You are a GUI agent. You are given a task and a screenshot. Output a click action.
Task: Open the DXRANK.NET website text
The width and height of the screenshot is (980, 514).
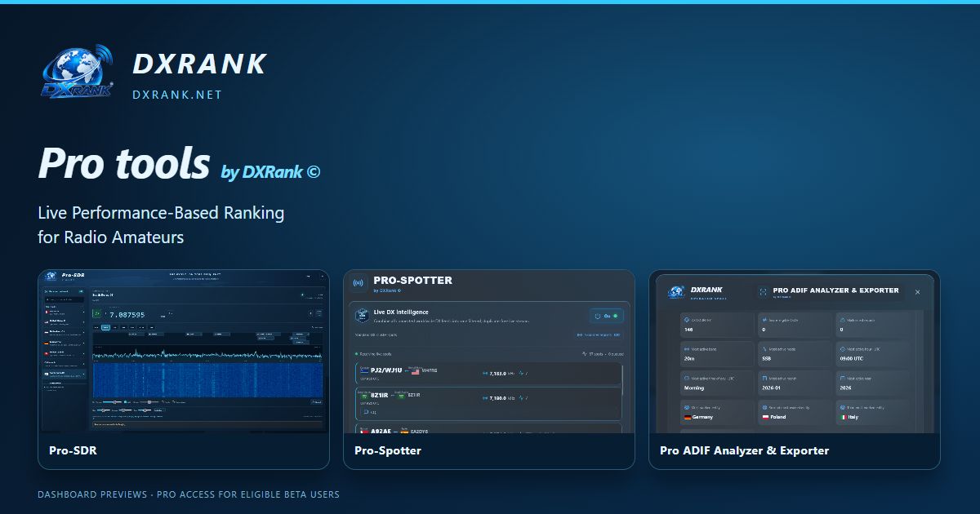[x=177, y=95]
